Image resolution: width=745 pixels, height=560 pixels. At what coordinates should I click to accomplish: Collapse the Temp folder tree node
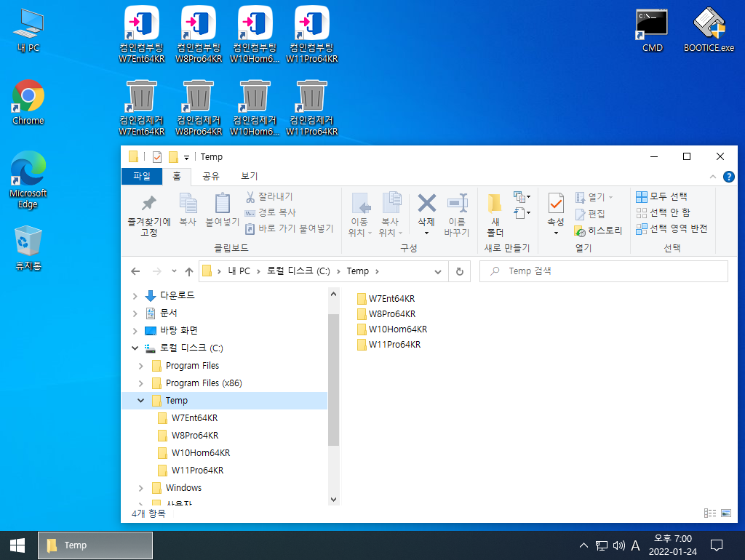[140, 401]
